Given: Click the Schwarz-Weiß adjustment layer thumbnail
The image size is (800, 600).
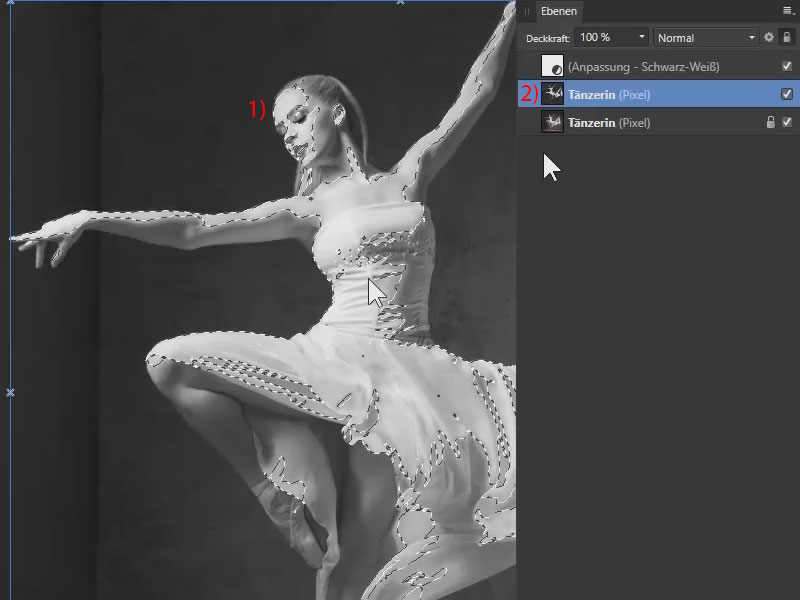Looking at the screenshot, I should click(552, 66).
